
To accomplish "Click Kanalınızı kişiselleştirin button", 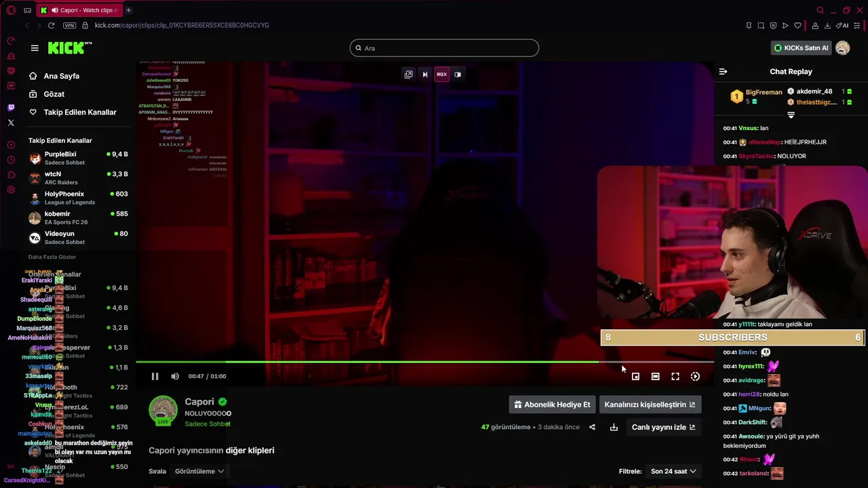I will click(650, 405).
